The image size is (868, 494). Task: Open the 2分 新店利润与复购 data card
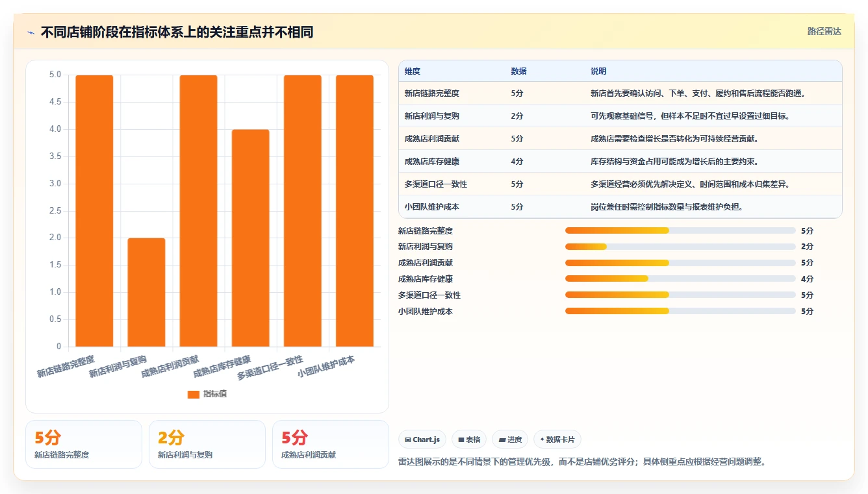pos(207,444)
